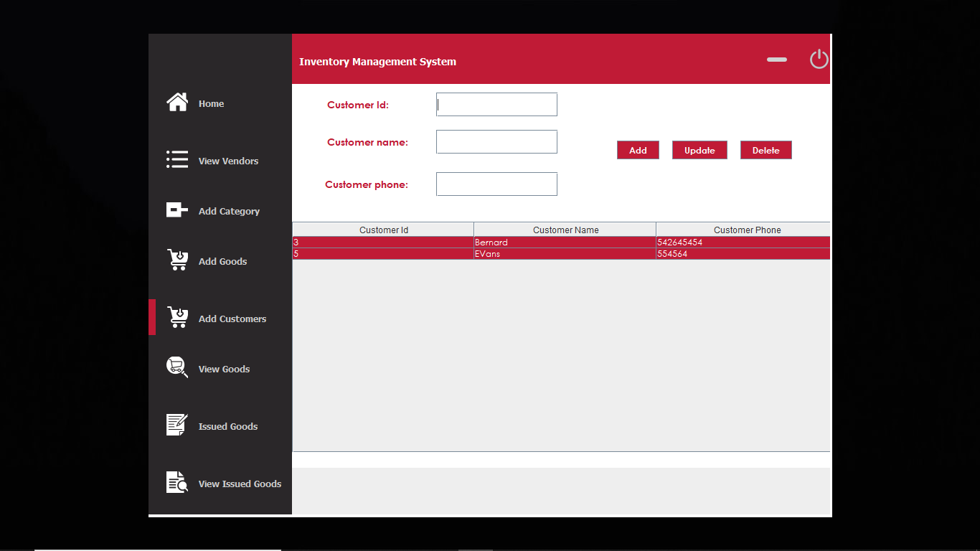This screenshot has height=551, width=980.
Task: Click the View Vendors list icon
Action: click(x=177, y=159)
